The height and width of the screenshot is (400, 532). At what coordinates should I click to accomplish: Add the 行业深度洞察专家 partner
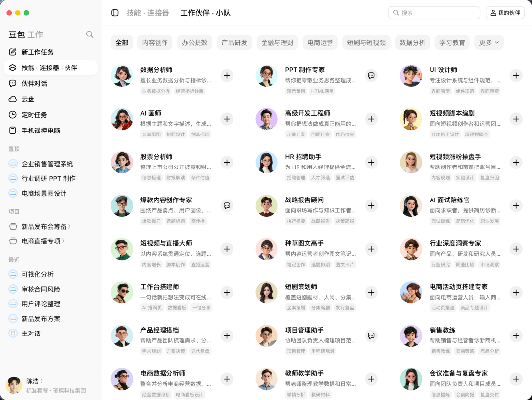coord(516,249)
